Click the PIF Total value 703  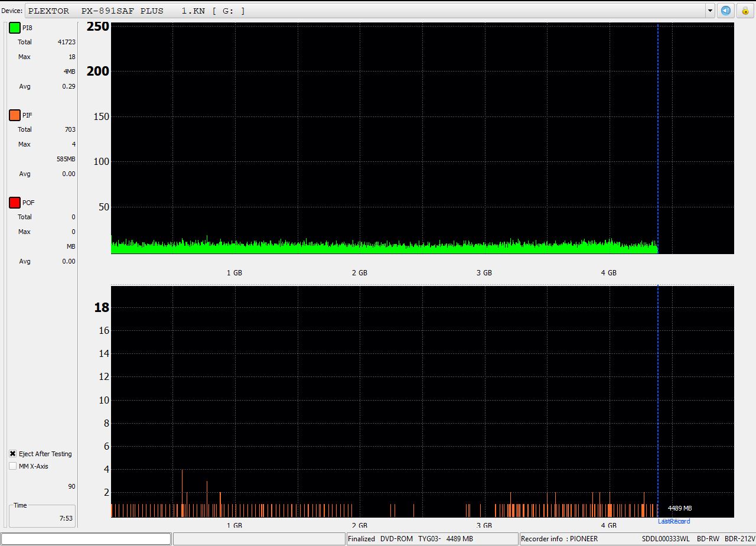click(x=70, y=129)
